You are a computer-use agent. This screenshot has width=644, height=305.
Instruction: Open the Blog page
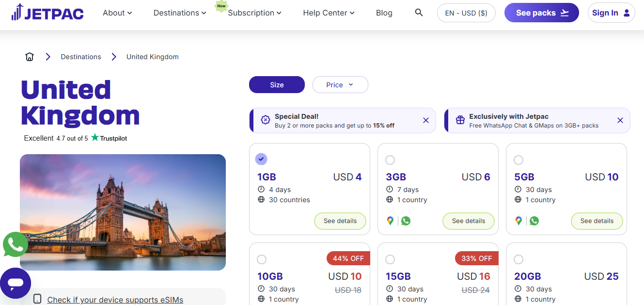click(x=384, y=13)
